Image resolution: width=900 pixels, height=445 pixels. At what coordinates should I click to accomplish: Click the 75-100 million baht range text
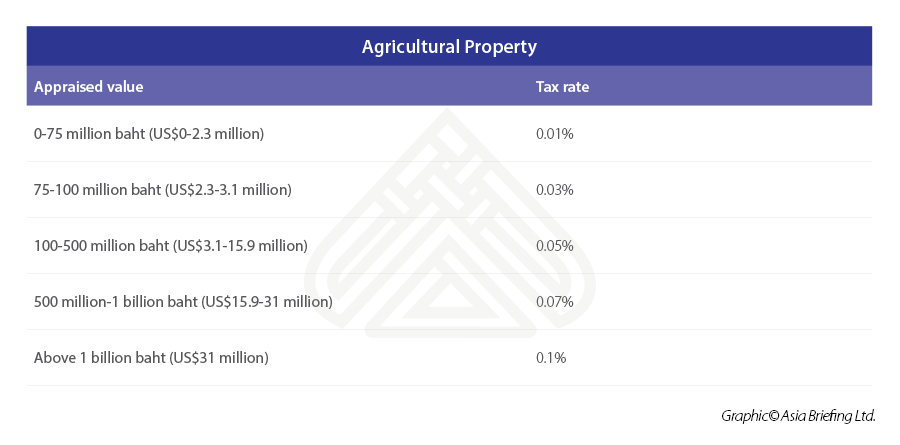(x=97, y=189)
